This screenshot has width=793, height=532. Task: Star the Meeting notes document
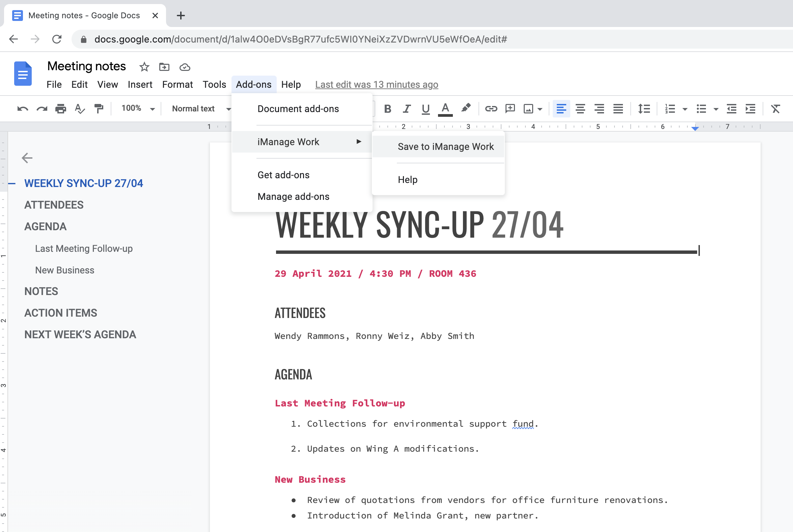144,67
